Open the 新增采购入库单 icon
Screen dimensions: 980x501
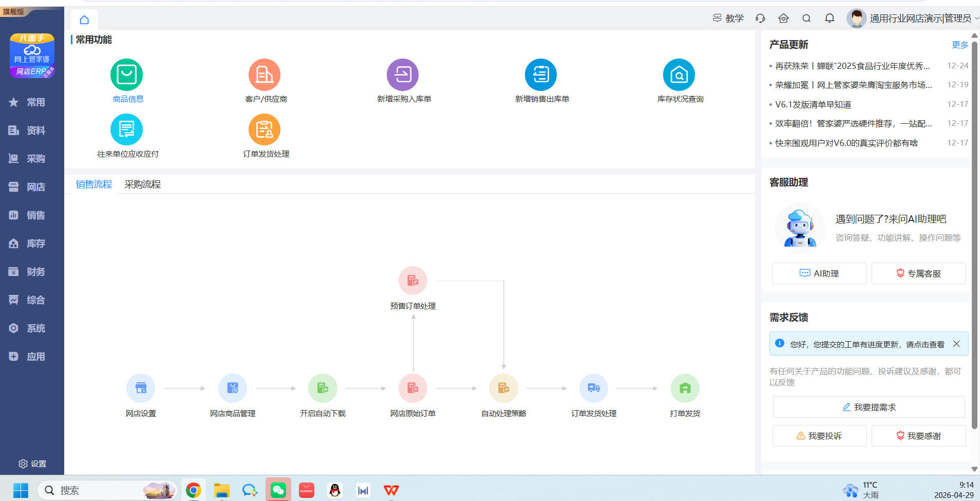pyautogui.click(x=403, y=75)
